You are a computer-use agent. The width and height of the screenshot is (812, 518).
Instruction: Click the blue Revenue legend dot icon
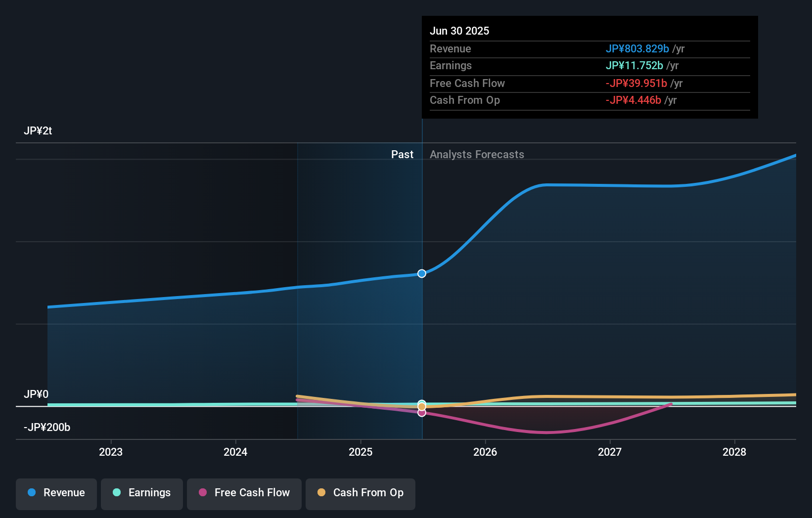coord(31,493)
